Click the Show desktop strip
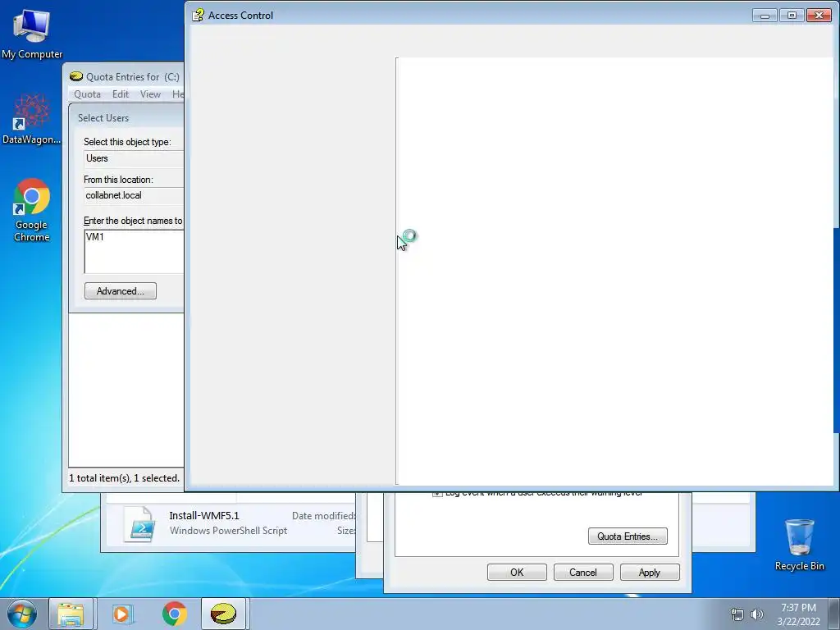This screenshot has height=630, width=840. click(x=834, y=614)
